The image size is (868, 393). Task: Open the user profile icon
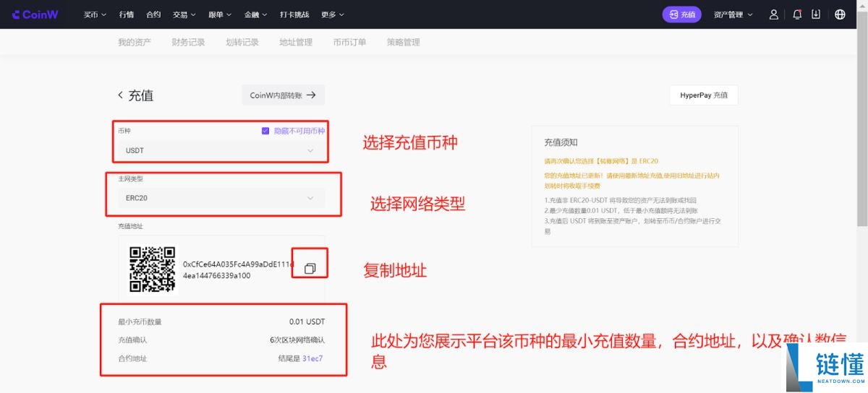(x=774, y=14)
